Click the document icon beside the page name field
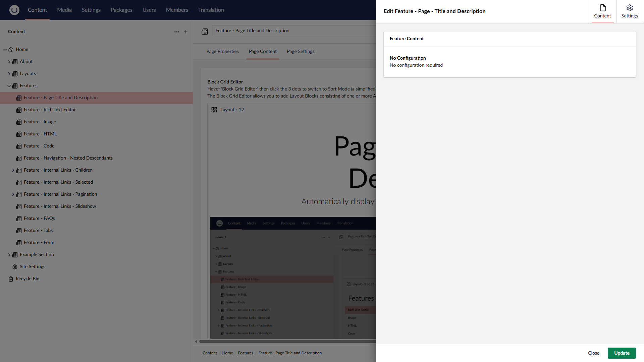Image resolution: width=644 pixels, height=362 pixels. 205,32
